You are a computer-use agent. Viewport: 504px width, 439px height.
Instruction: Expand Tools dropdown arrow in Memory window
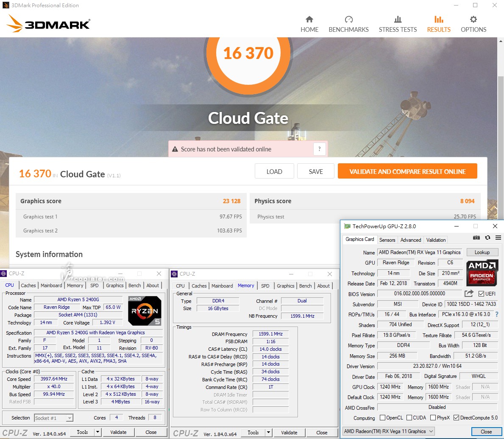[x=268, y=432]
